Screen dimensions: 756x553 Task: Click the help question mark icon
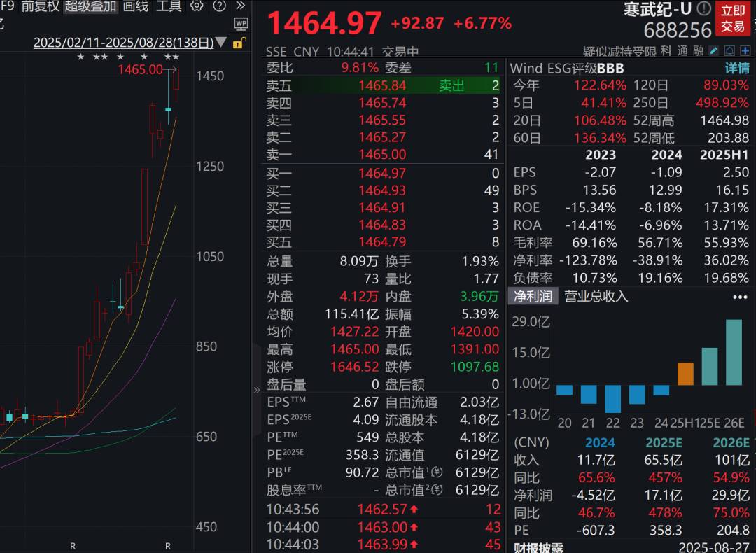(x=219, y=6)
